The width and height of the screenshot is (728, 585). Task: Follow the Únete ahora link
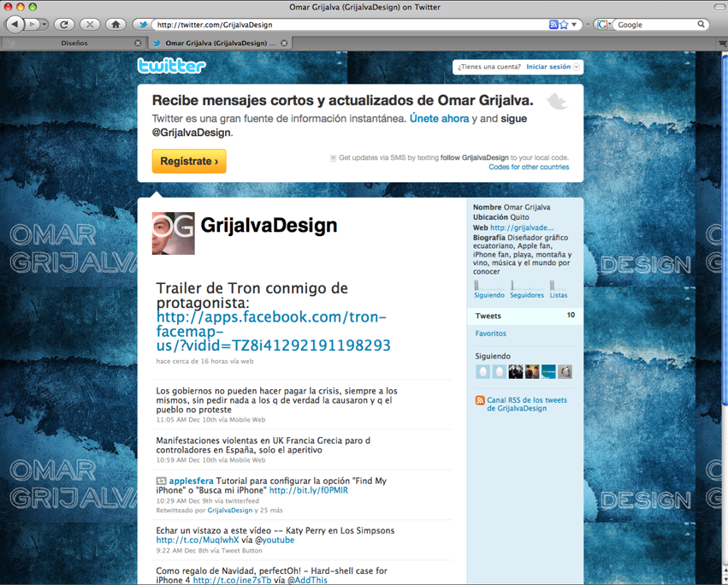click(439, 119)
